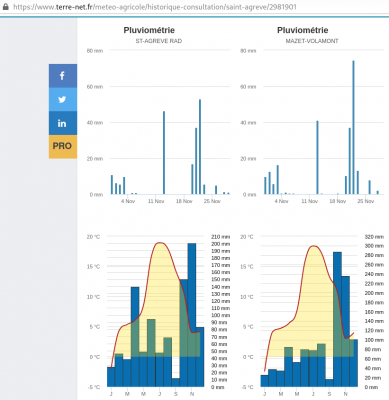Click the '320 mm' axis label in right climate chart
Viewport: 389px width, 400px height.
(374, 237)
